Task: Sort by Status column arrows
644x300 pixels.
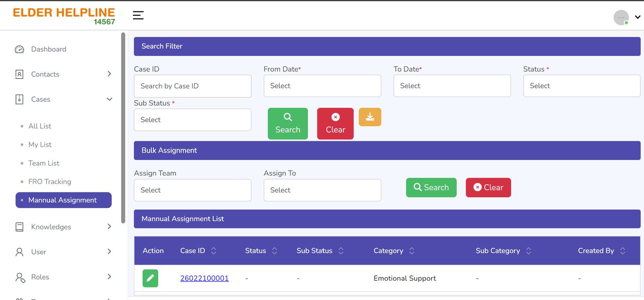Action: 275,251
